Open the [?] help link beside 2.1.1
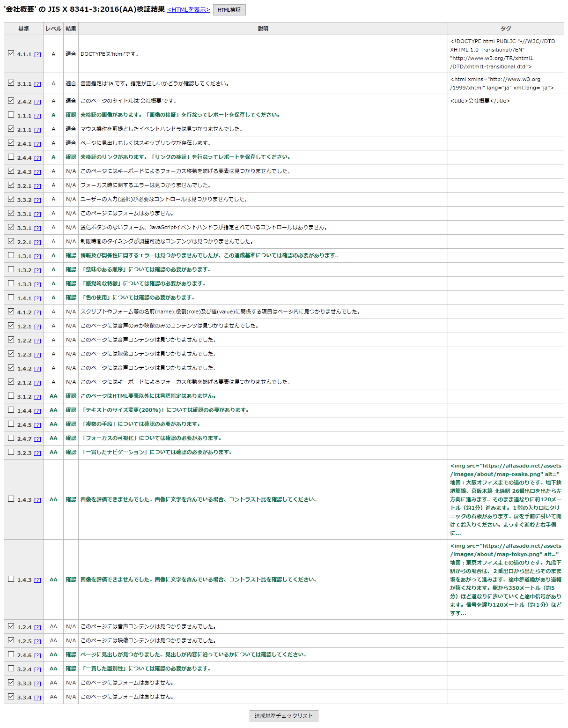Screen dimensions: 568x728 tap(37, 129)
